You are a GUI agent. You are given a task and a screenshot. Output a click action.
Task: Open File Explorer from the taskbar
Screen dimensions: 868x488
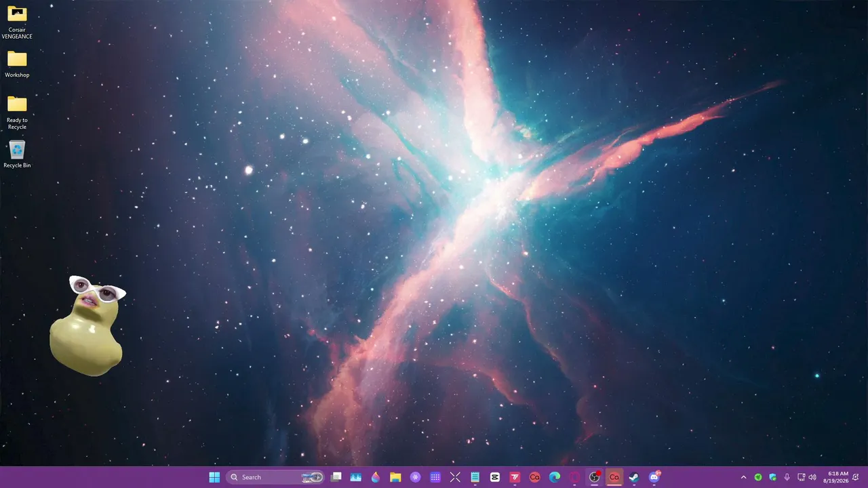point(395,477)
